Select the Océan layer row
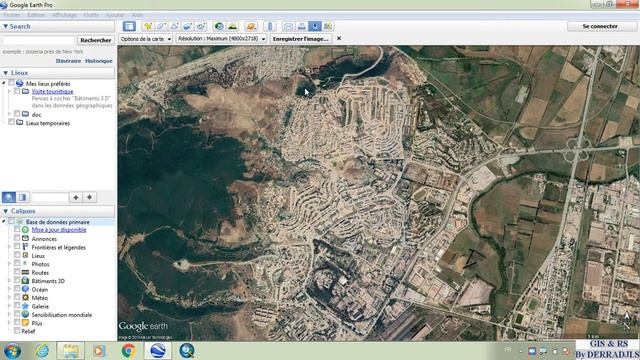This screenshot has height=360, width=640. click(40, 289)
